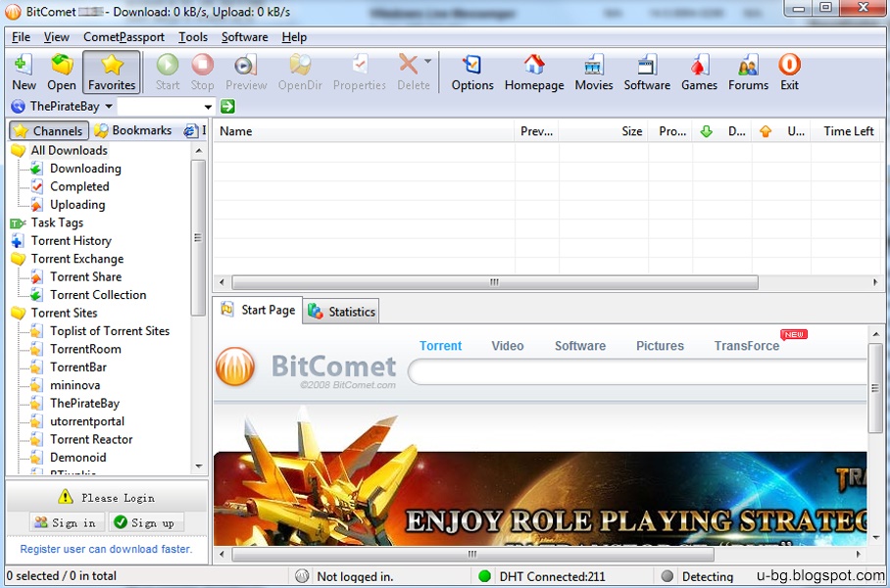Select Task Tags in sidebar

57,223
